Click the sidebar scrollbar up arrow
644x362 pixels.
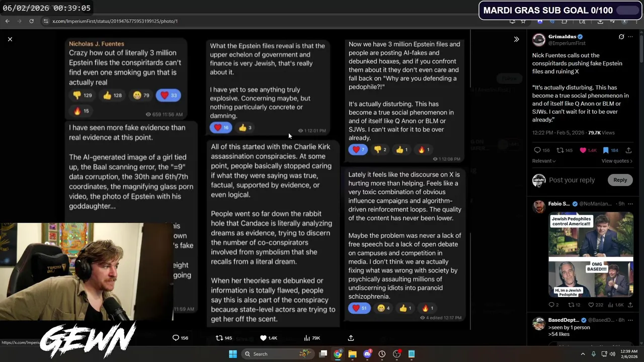(x=641, y=33)
